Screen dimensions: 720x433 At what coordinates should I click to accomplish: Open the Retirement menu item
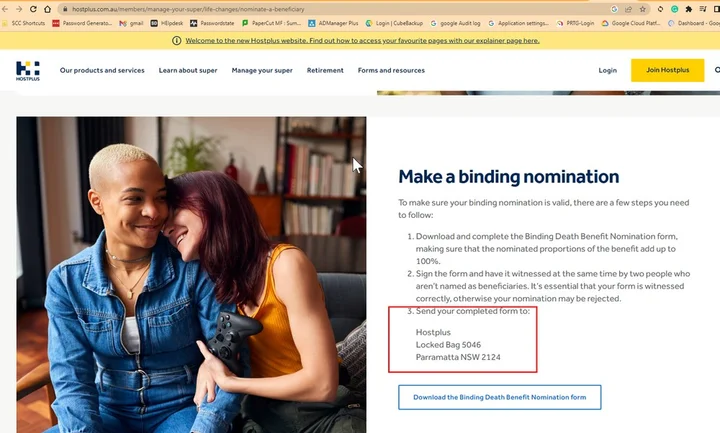325,70
